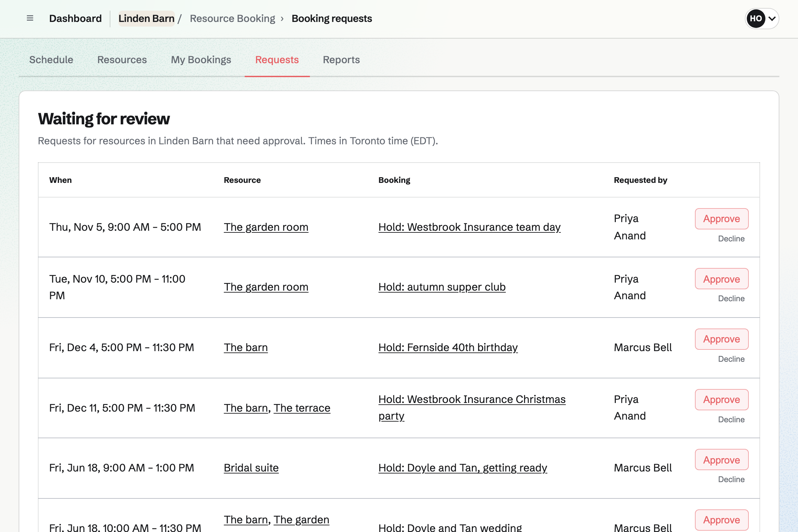Open garden room link in Nov 10 row
This screenshot has height=532, width=798.
tap(266, 287)
